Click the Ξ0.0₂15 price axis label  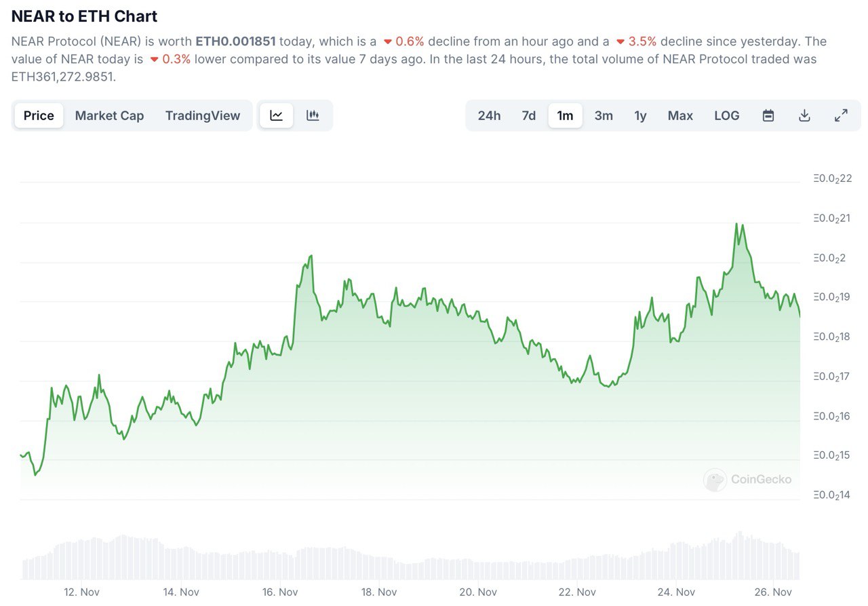click(832, 455)
